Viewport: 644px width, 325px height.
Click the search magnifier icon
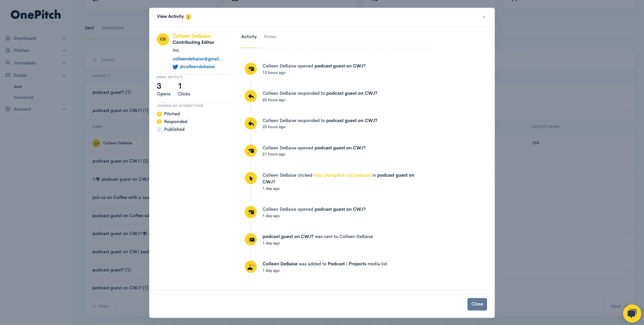(95, 60)
